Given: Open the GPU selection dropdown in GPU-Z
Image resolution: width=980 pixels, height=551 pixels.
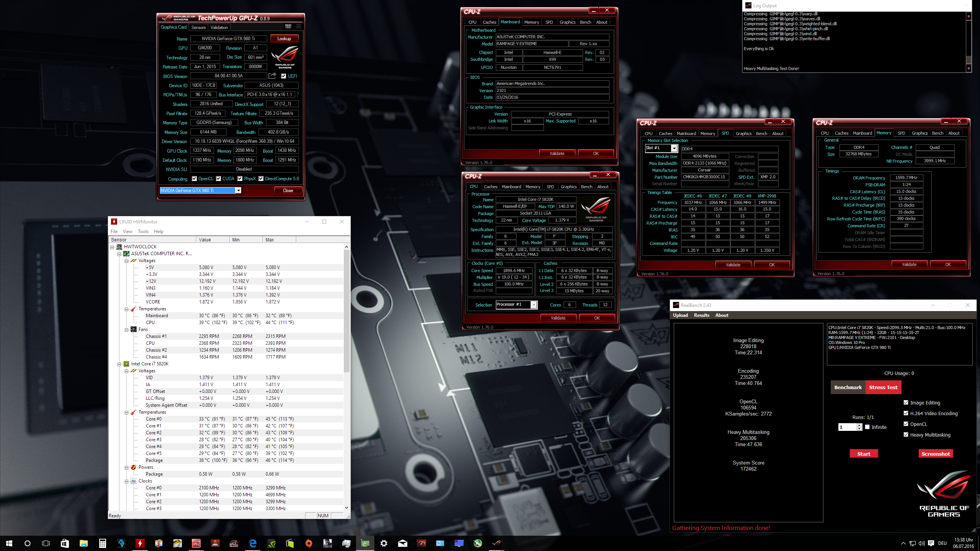Looking at the screenshot, I should tap(238, 191).
